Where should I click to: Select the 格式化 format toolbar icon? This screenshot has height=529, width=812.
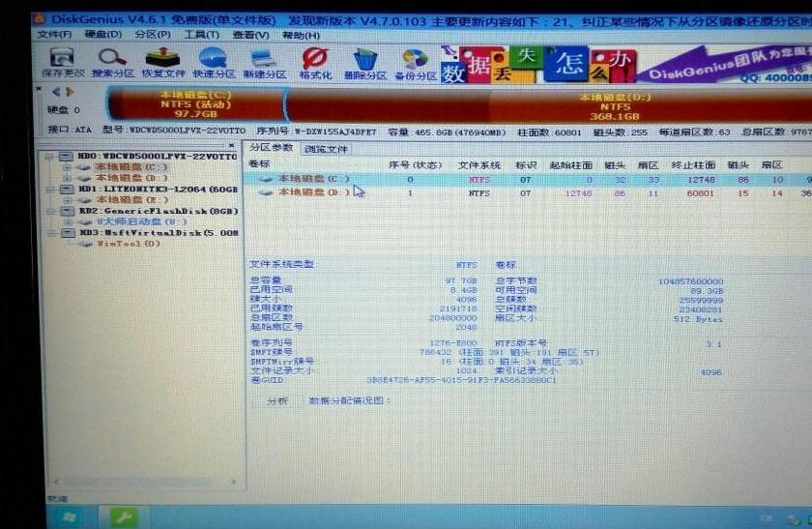click(x=315, y=64)
